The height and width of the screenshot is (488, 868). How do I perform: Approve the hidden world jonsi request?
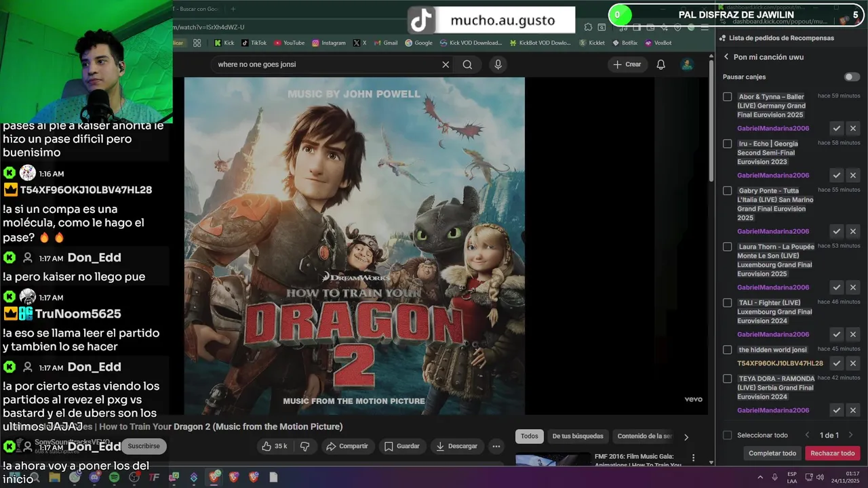[837, 363]
